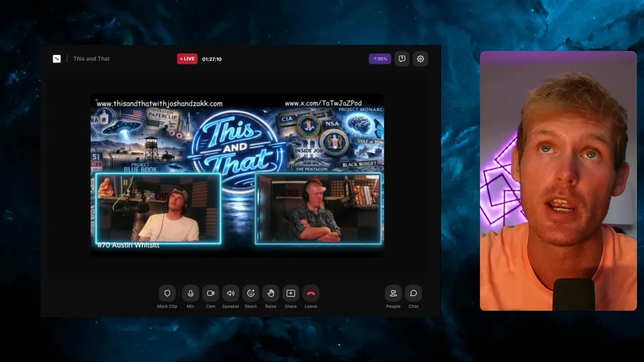Click the Mark Clip shield icon
This screenshot has width=644, height=362.
[167, 293]
